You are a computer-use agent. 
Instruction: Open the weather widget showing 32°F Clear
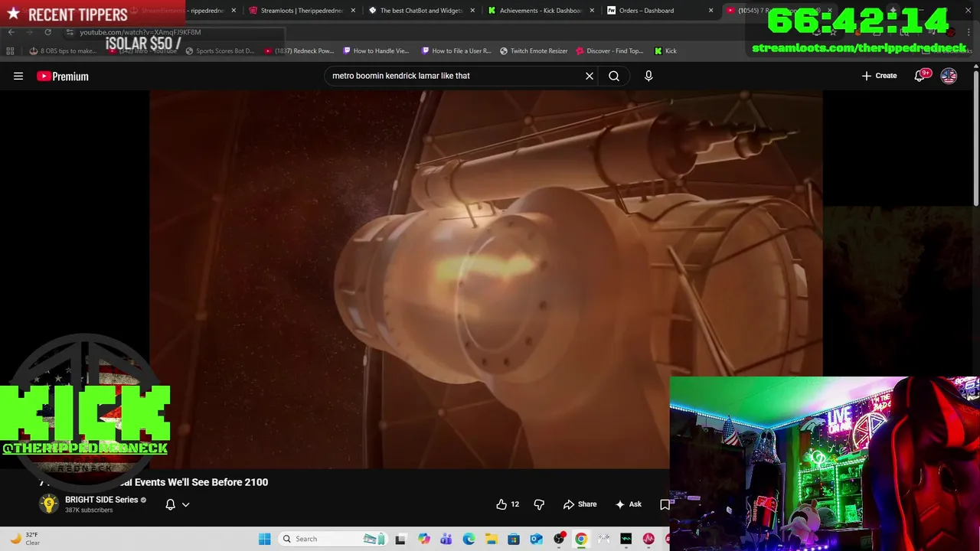tap(25, 539)
